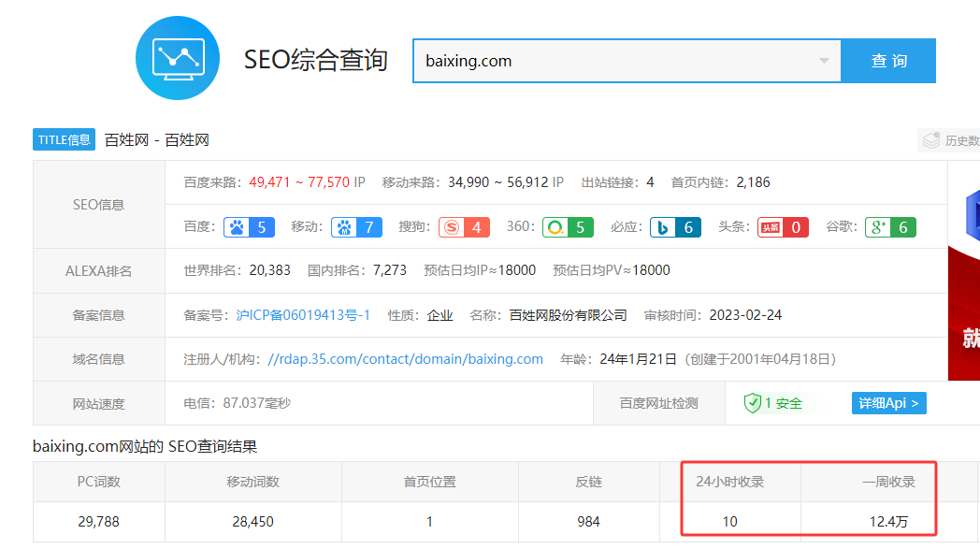
Task: Click the 首页内链 value 2,186
Action: [753, 182]
